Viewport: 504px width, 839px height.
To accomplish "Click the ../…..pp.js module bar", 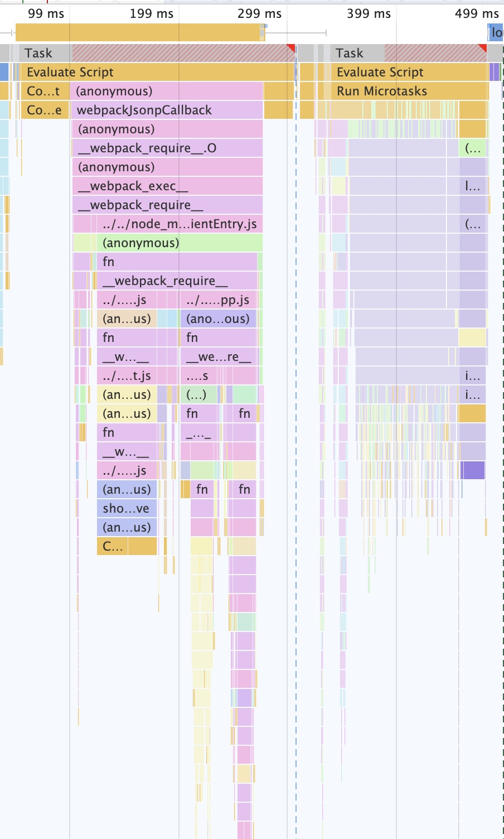I will (x=218, y=300).
